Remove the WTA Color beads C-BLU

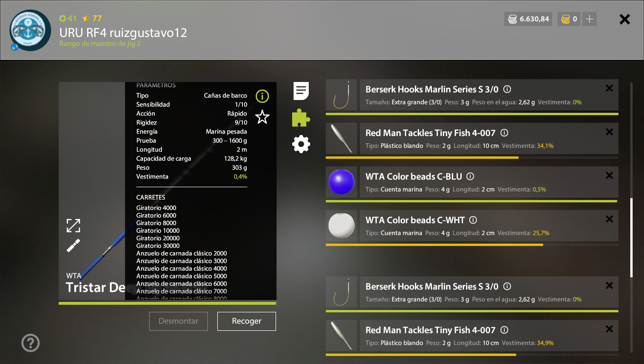609,175
